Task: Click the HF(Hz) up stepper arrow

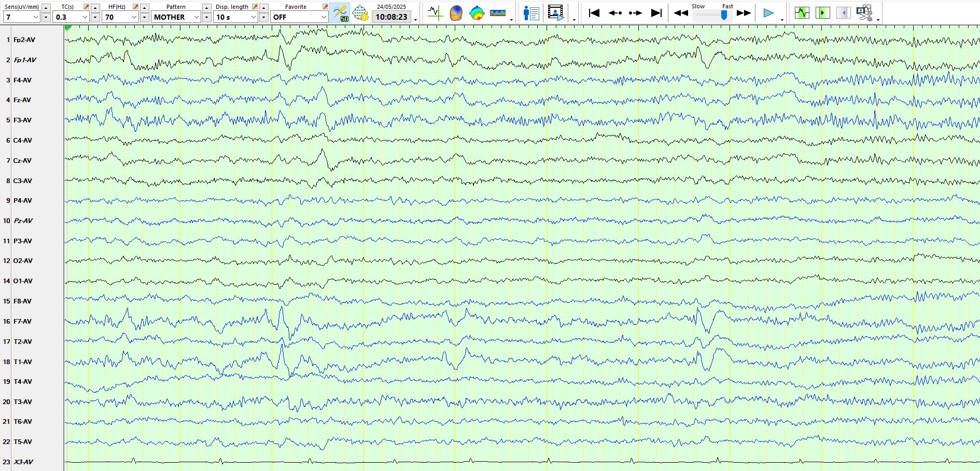Action: 144,8
